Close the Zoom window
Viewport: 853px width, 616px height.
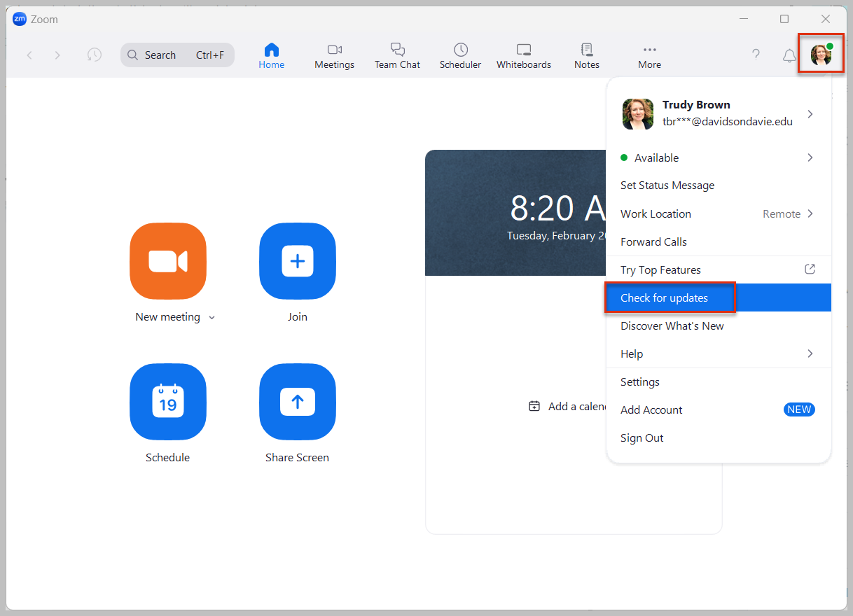coord(826,19)
